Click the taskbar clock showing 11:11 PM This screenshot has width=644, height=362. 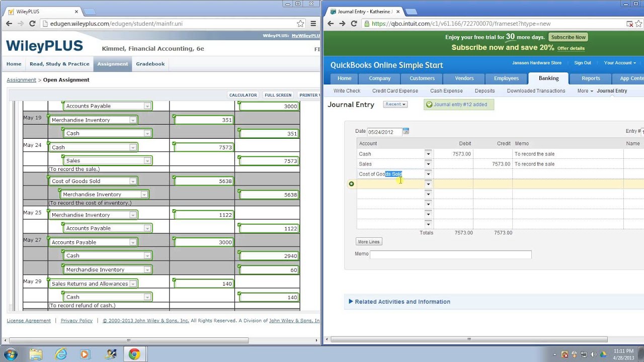point(623,354)
